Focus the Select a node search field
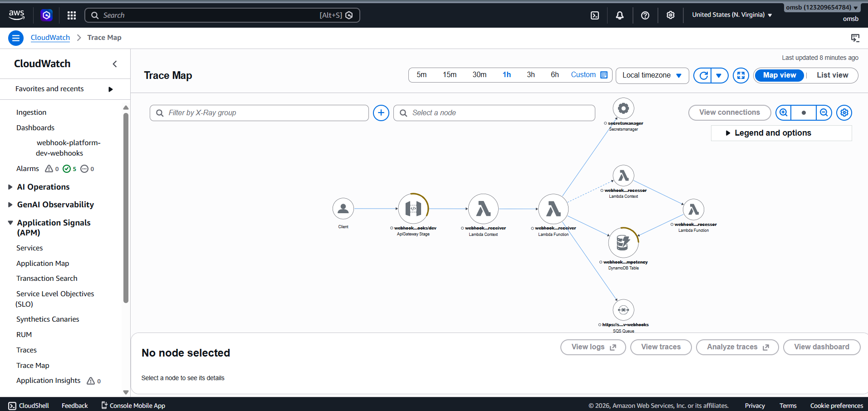Image resolution: width=868 pixels, height=411 pixels. click(494, 113)
